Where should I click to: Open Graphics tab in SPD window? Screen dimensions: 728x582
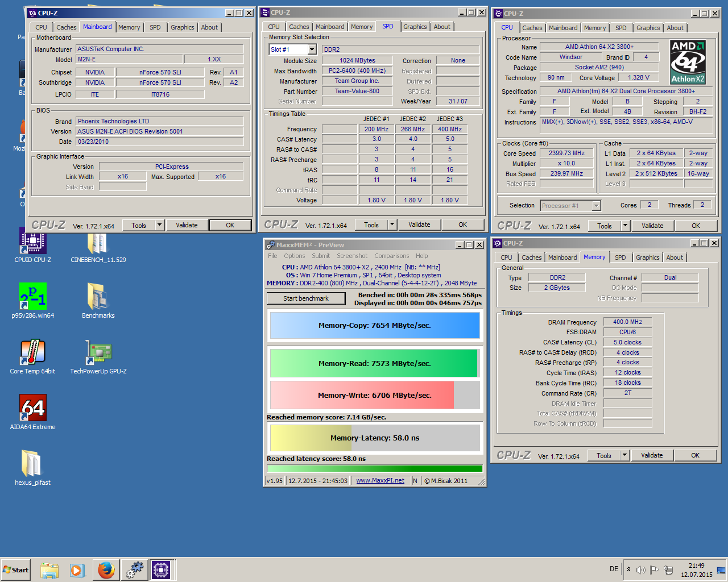point(415,27)
